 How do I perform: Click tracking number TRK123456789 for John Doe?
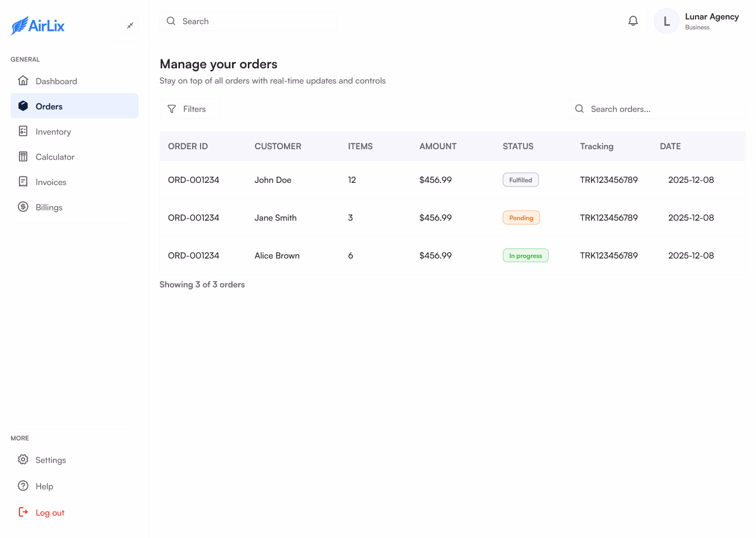(608, 180)
